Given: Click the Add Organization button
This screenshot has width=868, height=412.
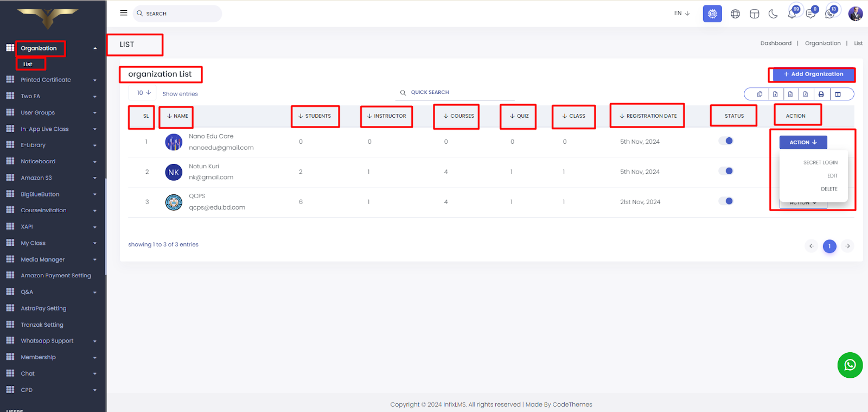Looking at the screenshot, I should click(812, 74).
